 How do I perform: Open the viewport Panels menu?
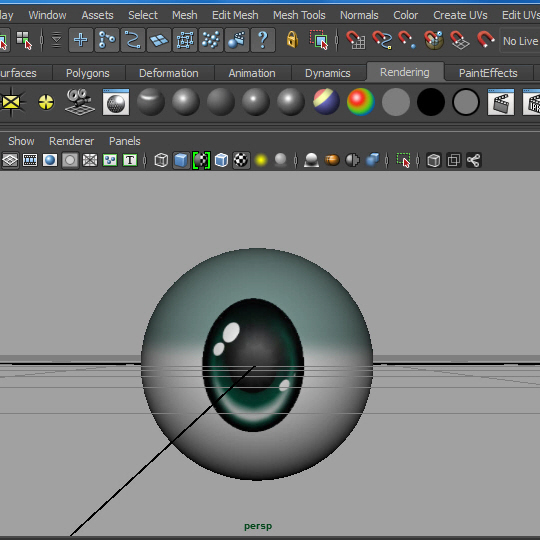coord(125,141)
